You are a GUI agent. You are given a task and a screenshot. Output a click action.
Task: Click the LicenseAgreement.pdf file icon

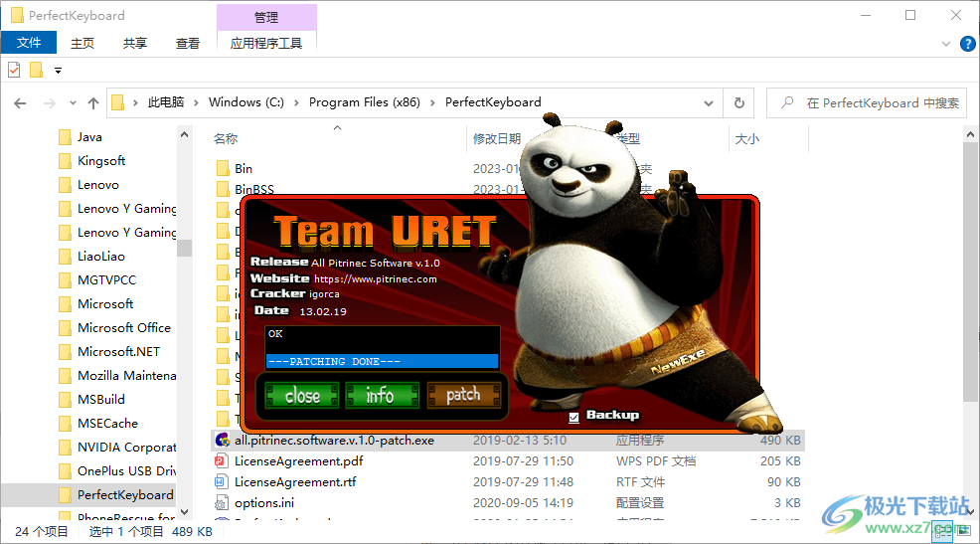point(222,460)
